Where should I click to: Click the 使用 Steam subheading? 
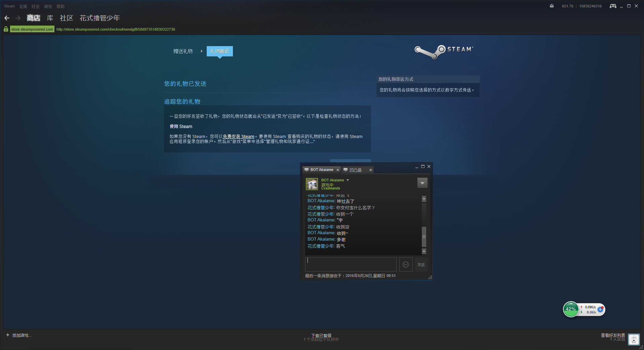click(181, 126)
